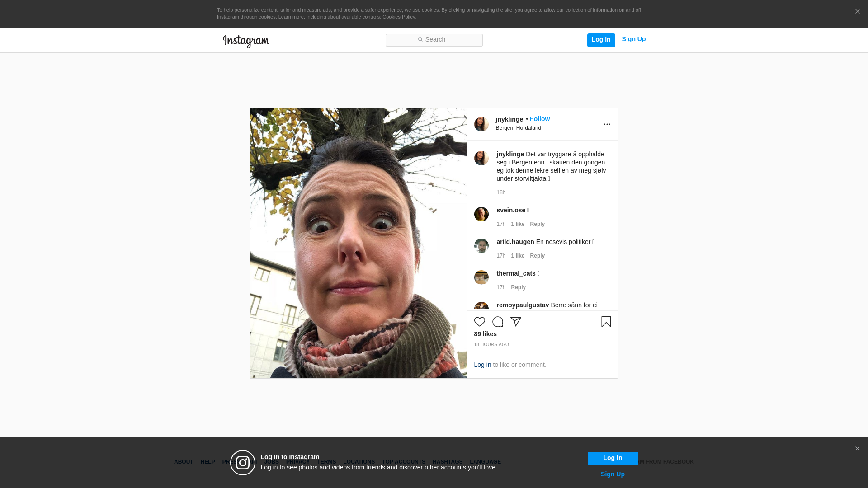
Task: Open the HELP footer link
Action: [x=208, y=462]
